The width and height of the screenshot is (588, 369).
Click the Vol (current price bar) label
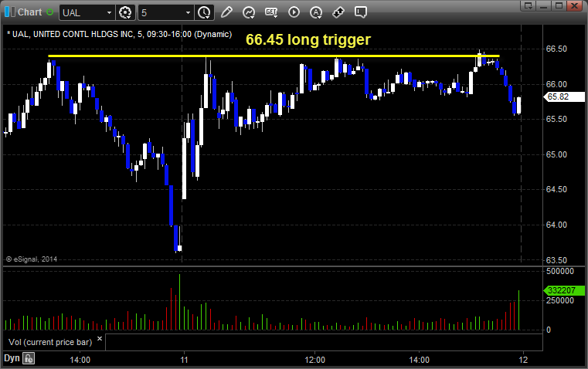[50, 342]
